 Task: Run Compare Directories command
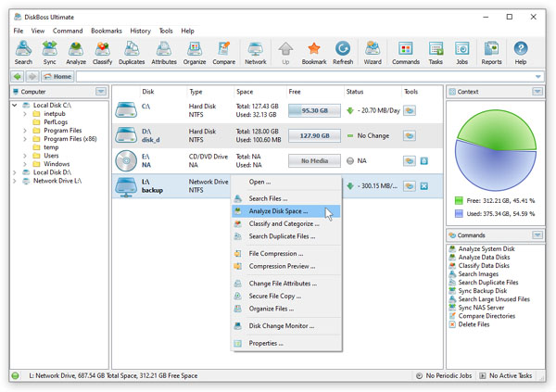486,316
